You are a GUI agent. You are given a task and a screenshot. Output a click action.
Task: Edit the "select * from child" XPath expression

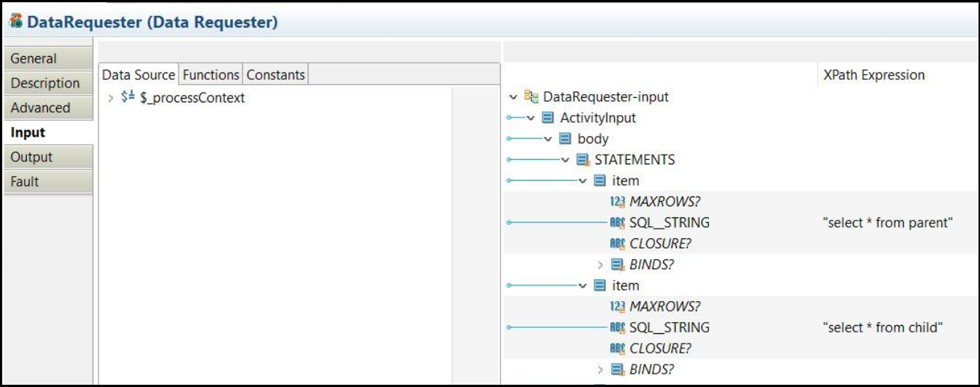(882, 327)
